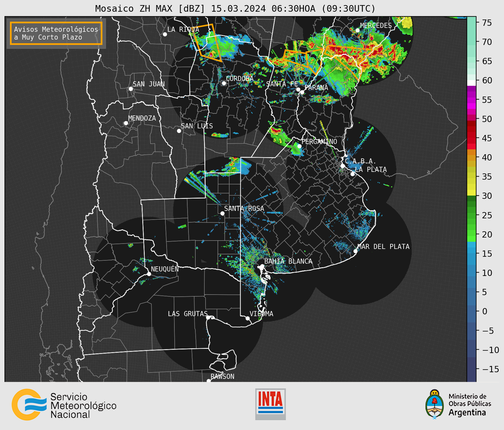Click the MENDOZA city marker dot
The width and height of the screenshot is (504, 430).
point(126,123)
